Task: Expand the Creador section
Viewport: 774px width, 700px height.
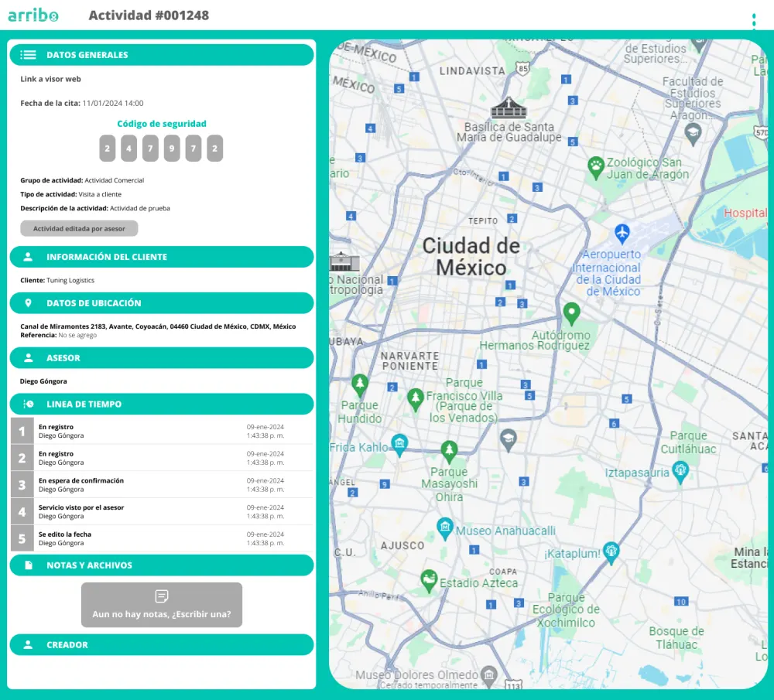Action: point(162,644)
